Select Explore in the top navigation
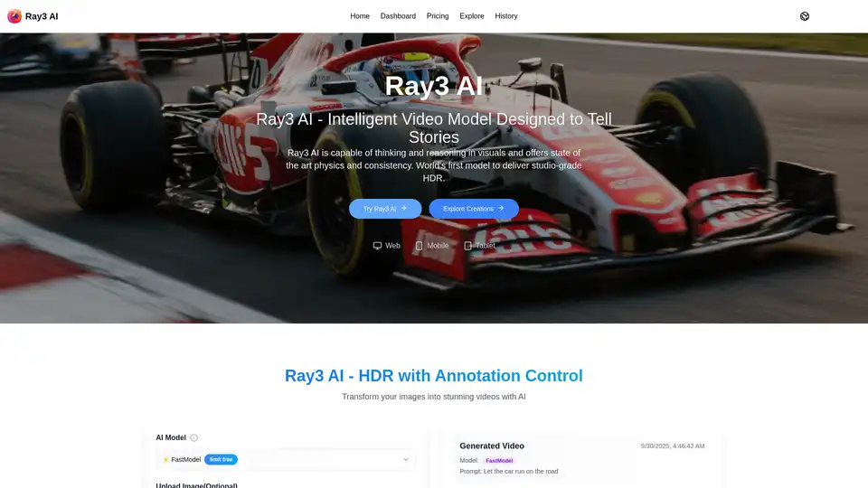The height and width of the screenshot is (488, 868). point(471,16)
